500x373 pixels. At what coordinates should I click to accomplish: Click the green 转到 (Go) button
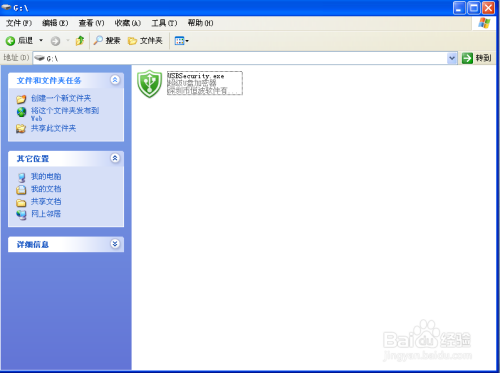[477, 58]
